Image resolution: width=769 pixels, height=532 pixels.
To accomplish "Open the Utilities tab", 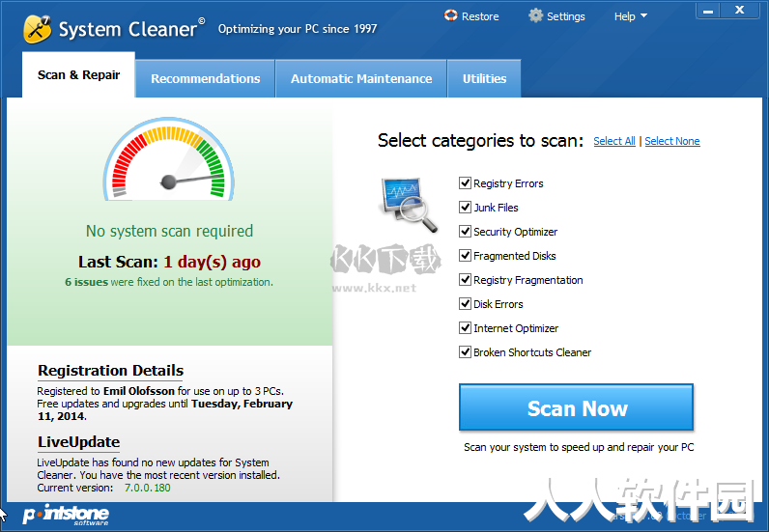I will point(484,78).
